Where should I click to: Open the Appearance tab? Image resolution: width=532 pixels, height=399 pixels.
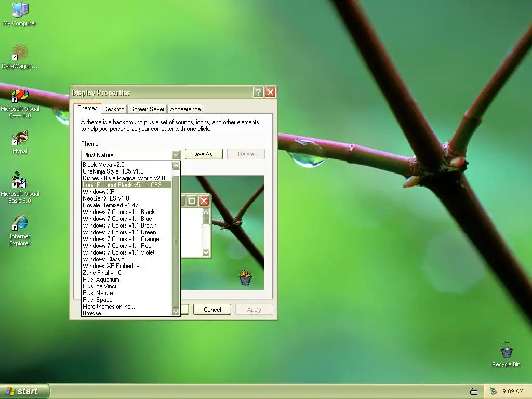click(185, 109)
